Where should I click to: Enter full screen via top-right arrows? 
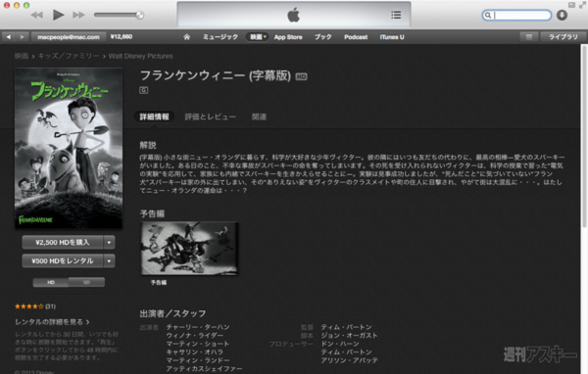(583, 5)
